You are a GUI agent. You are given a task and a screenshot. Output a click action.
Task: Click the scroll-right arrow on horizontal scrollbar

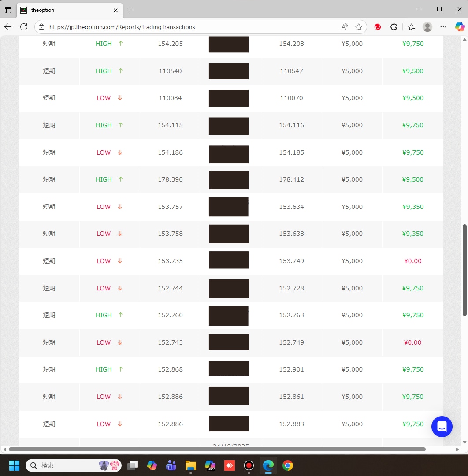coord(457,449)
